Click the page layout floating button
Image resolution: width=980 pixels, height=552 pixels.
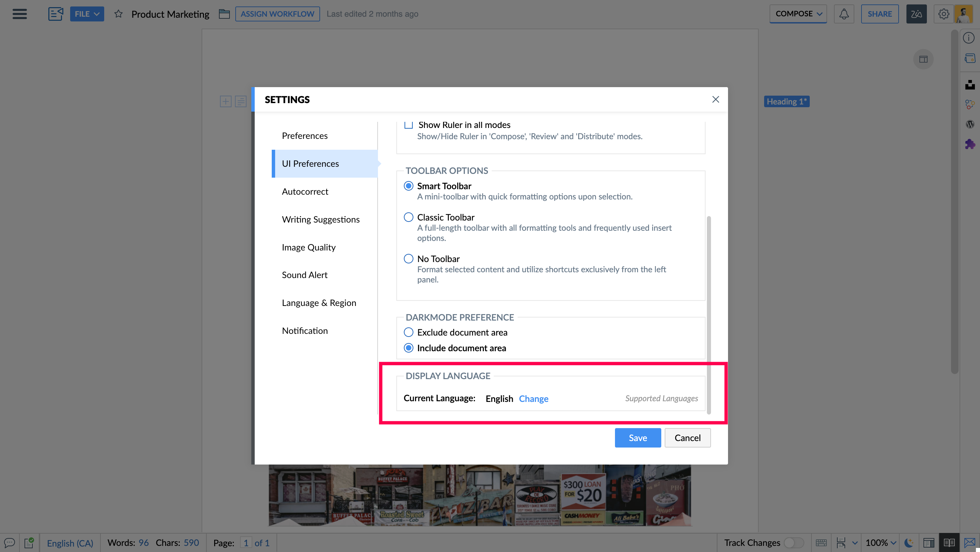(923, 59)
